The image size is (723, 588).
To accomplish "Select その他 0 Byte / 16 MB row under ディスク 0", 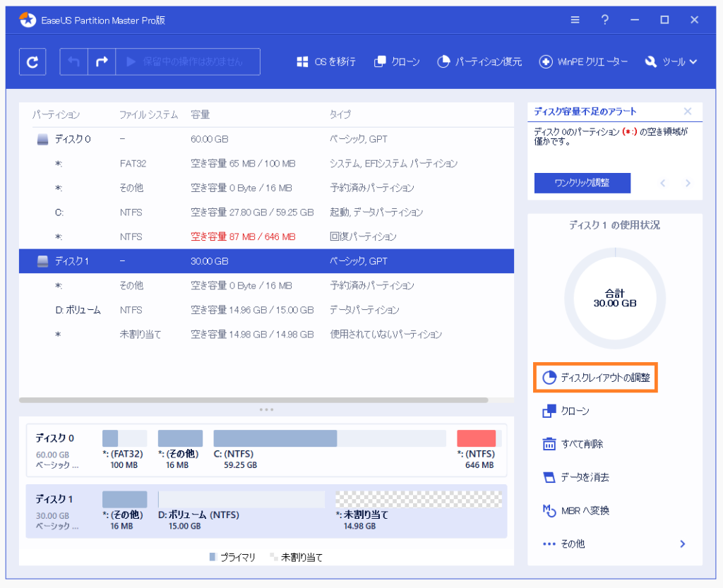I will [x=266, y=188].
